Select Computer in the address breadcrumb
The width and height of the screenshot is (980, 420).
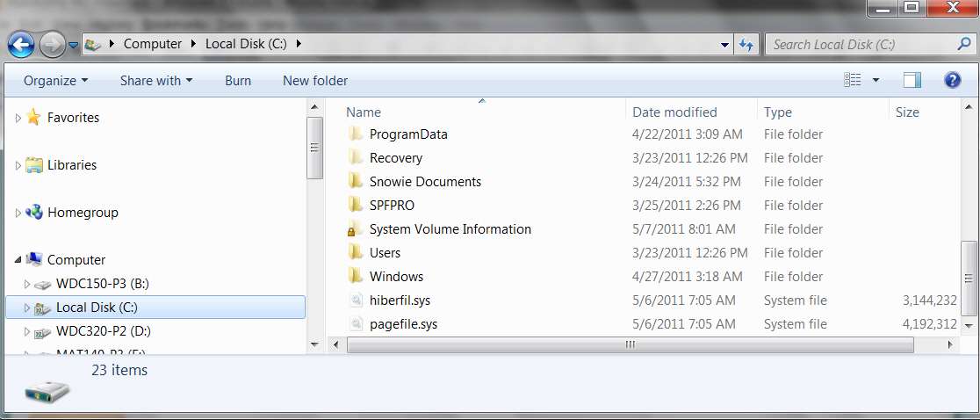click(153, 44)
